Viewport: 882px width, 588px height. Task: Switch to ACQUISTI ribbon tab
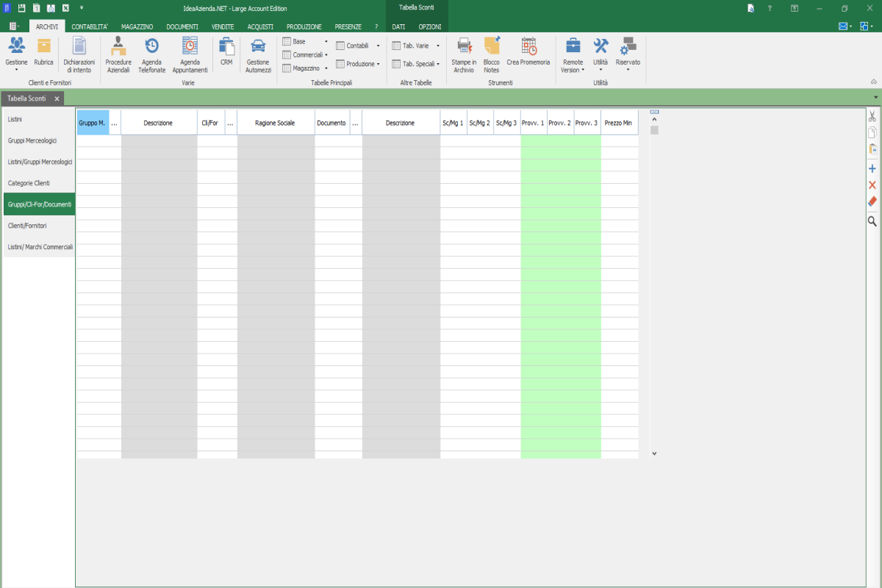coord(260,26)
